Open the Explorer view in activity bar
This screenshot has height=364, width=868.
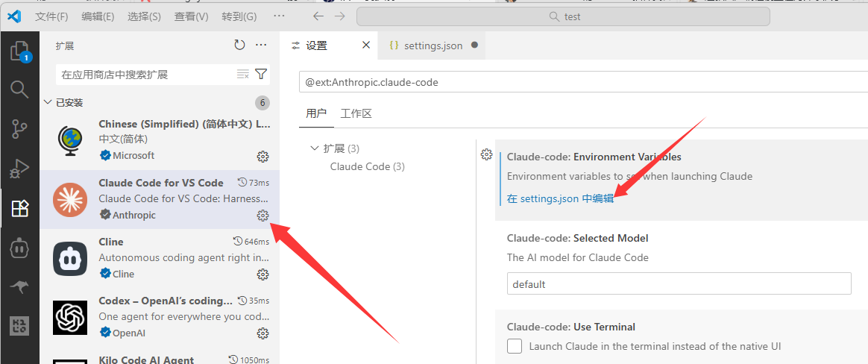20,51
